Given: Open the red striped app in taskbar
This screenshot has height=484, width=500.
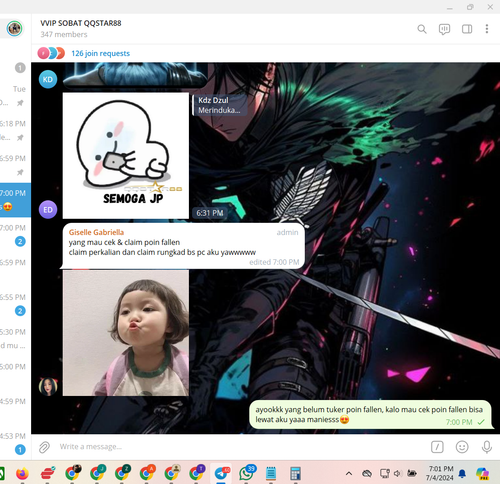Looking at the screenshot, I should 48,473.
